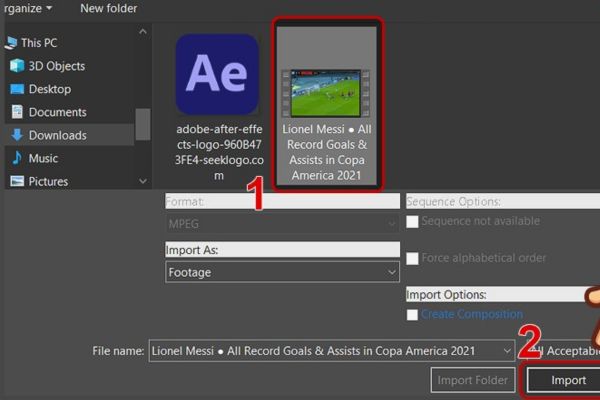Click the Downloads arrow icon
Screen dimensions: 600x400
pyautogui.click(x=17, y=135)
